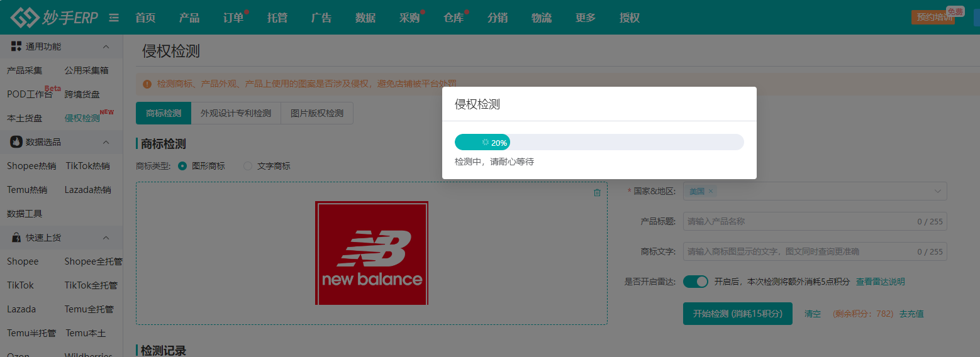Open 分销 menu
Screen dimensions: 980x357
click(498, 18)
